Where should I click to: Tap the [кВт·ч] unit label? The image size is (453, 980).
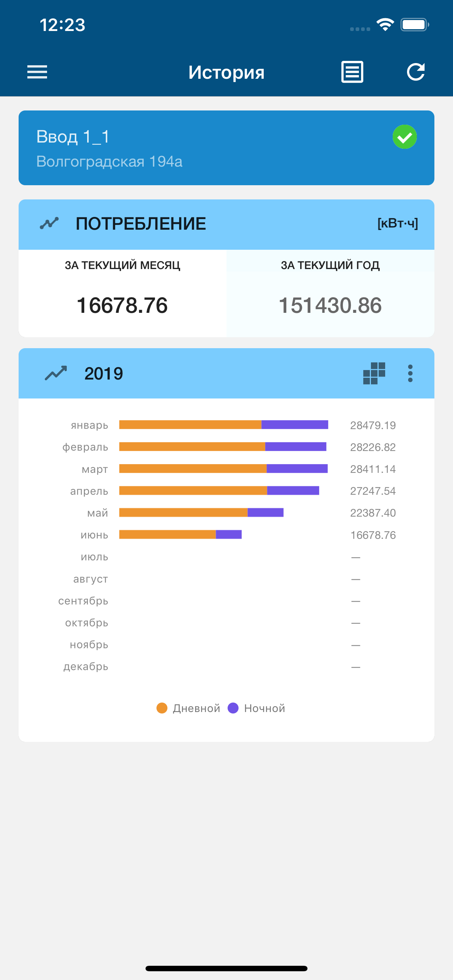[398, 223]
